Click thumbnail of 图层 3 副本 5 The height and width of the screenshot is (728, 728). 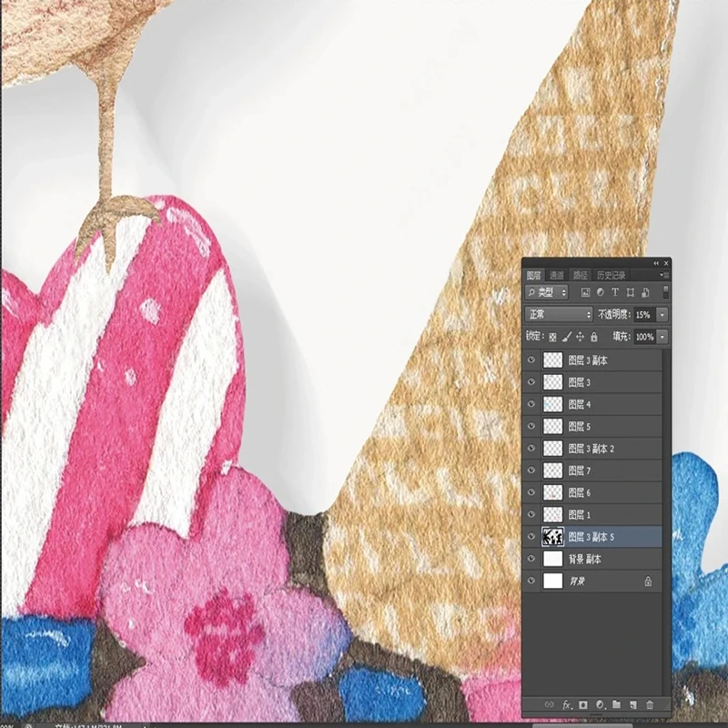(x=552, y=537)
